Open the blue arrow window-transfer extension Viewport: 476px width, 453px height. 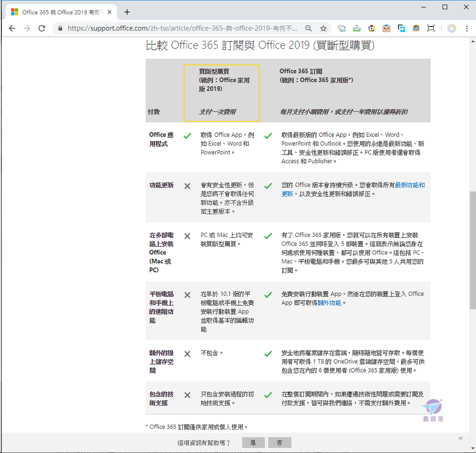(401, 28)
